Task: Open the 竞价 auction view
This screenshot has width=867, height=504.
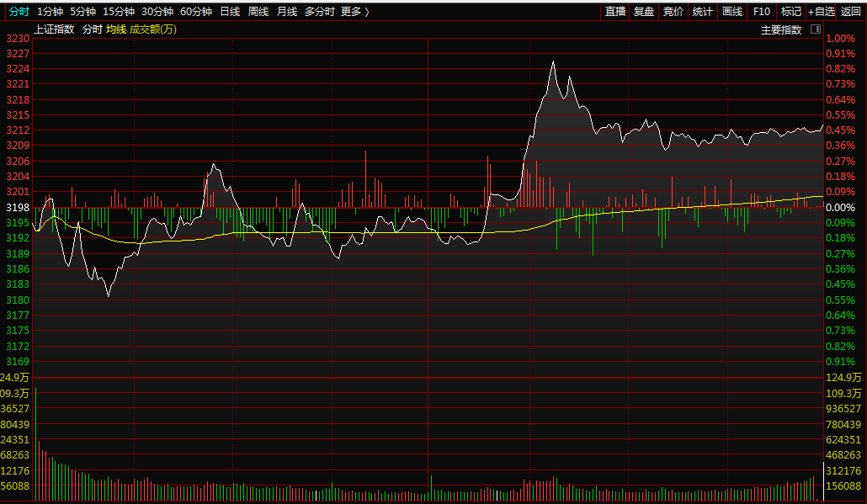Action: (673, 12)
